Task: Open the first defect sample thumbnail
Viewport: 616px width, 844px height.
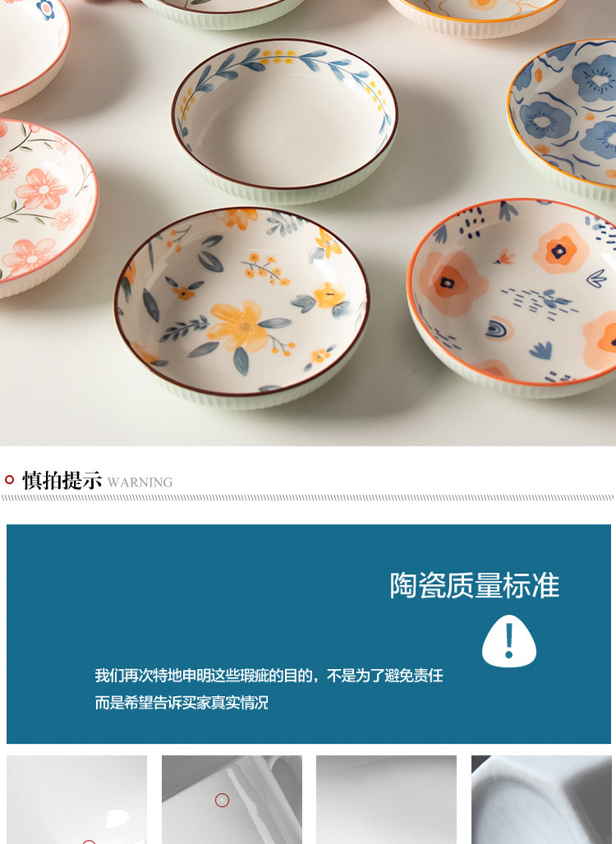Action: point(77,800)
